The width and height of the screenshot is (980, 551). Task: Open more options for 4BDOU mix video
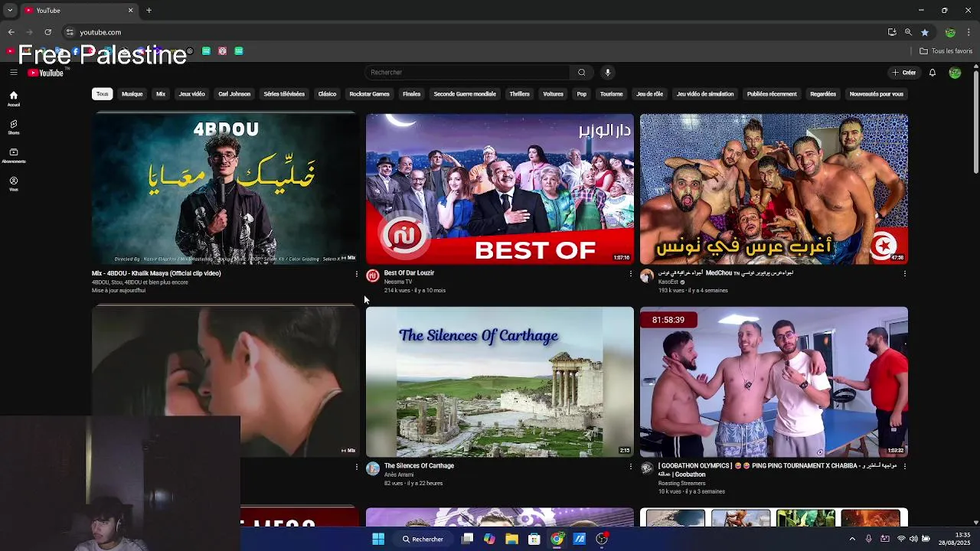[x=356, y=274]
